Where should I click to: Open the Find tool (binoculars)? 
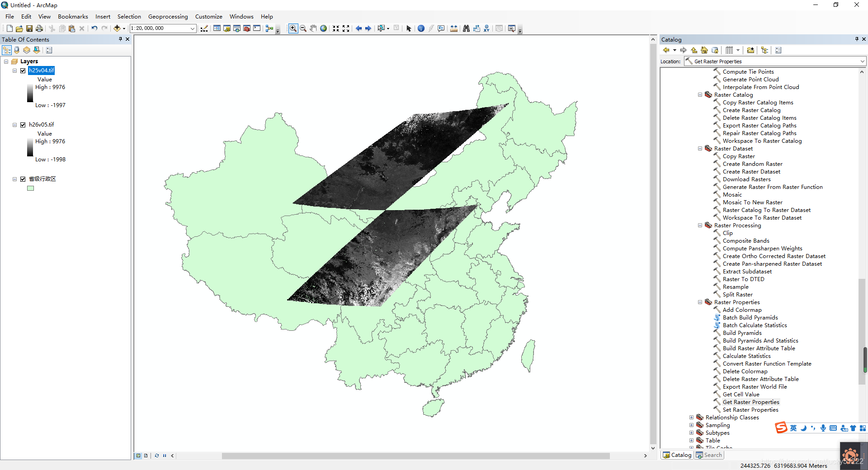[x=466, y=28]
